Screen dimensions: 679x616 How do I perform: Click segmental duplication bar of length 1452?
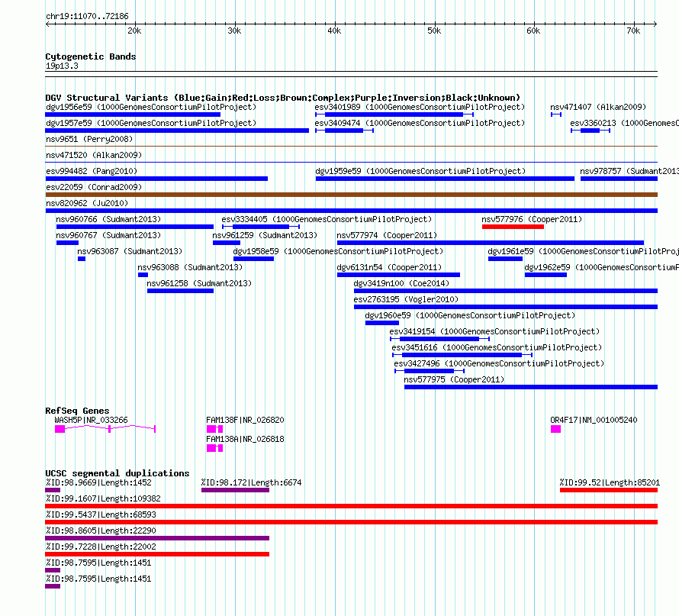pyautogui.click(x=53, y=490)
